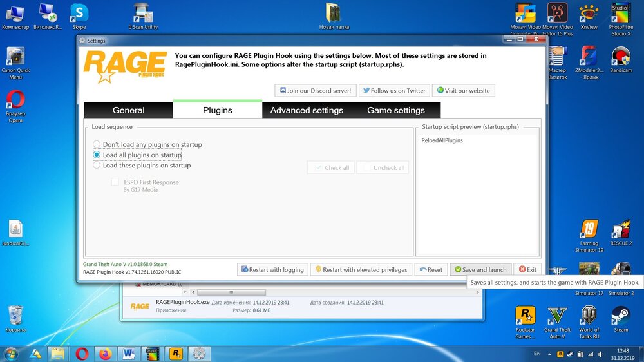Click the Uncheck all button
The image size is (644, 362).
click(383, 167)
